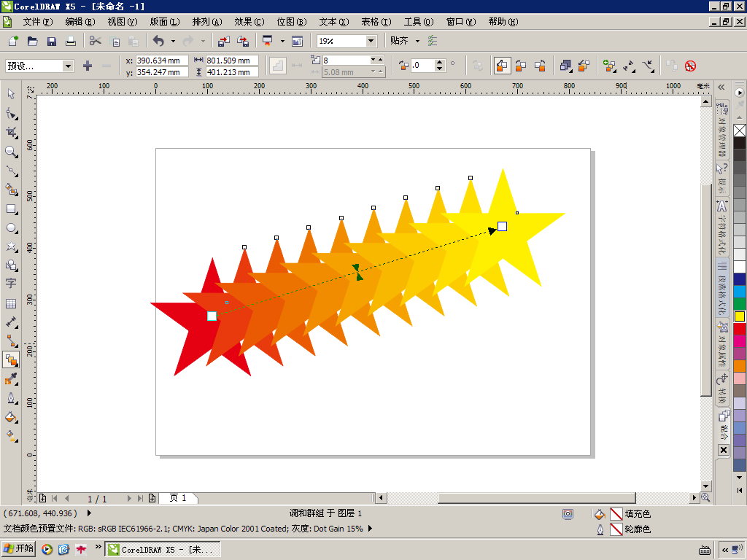Select the Shape edit tool
The image size is (747, 560).
(11, 113)
